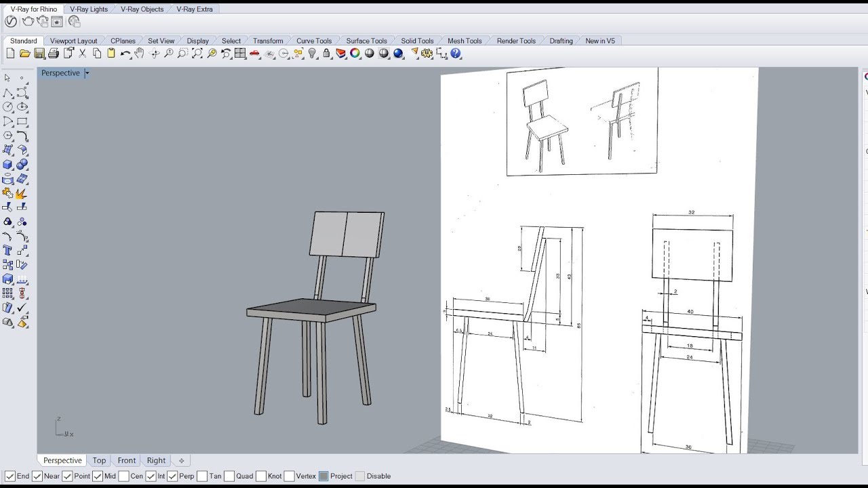Click the Undo arrow icon
868x488 pixels.
point(125,53)
